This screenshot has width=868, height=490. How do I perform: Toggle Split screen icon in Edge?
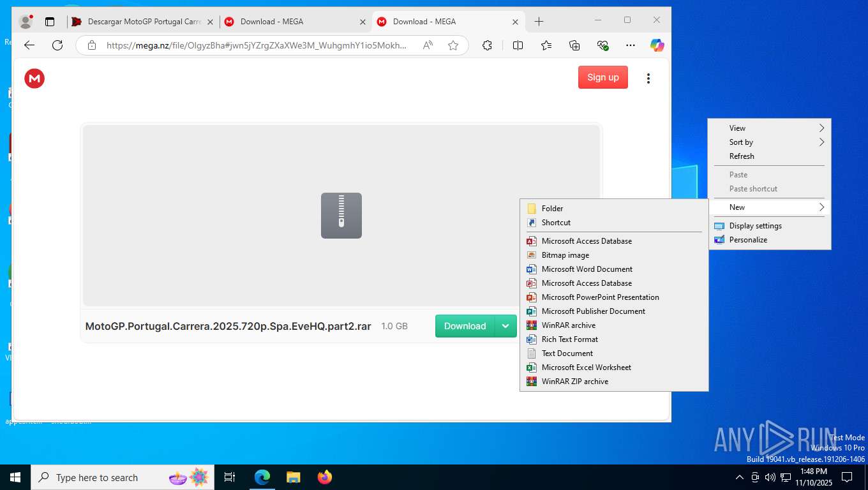(518, 45)
